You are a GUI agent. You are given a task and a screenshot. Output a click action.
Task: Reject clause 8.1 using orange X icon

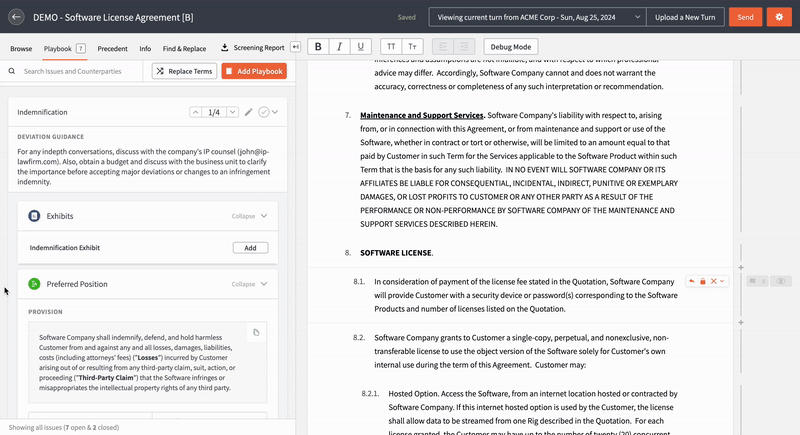coord(714,282)
